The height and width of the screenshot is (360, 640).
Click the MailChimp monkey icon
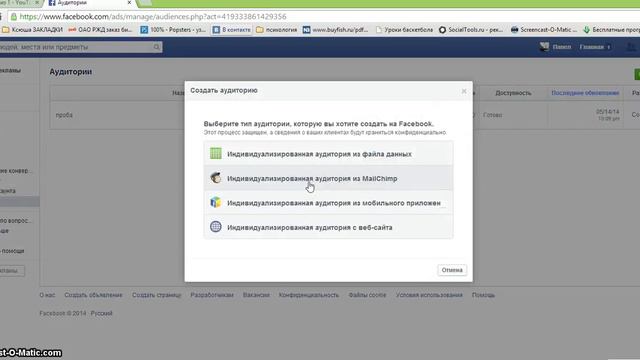[216, 178]
